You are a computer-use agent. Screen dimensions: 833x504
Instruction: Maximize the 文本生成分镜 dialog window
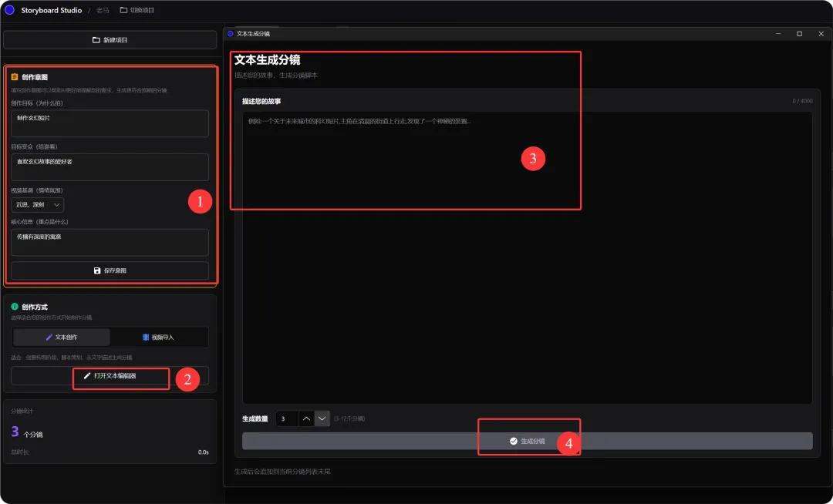click(800, 33)
